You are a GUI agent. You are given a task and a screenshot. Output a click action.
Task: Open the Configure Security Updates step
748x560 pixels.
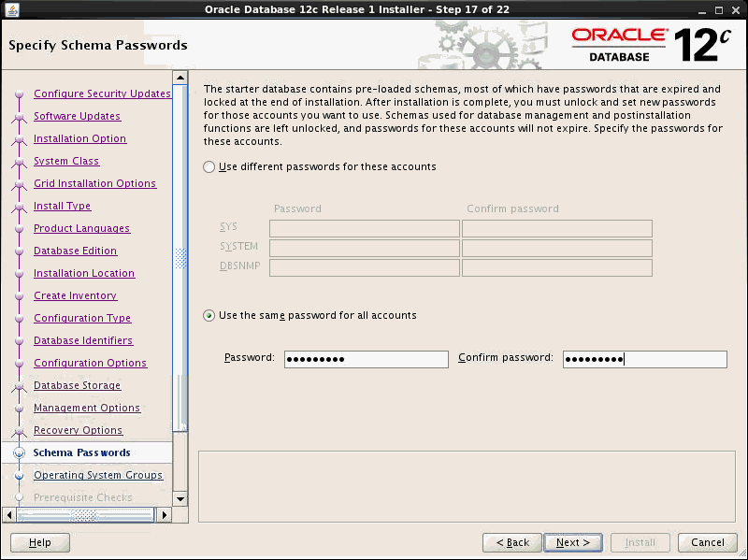pos(102,93)
